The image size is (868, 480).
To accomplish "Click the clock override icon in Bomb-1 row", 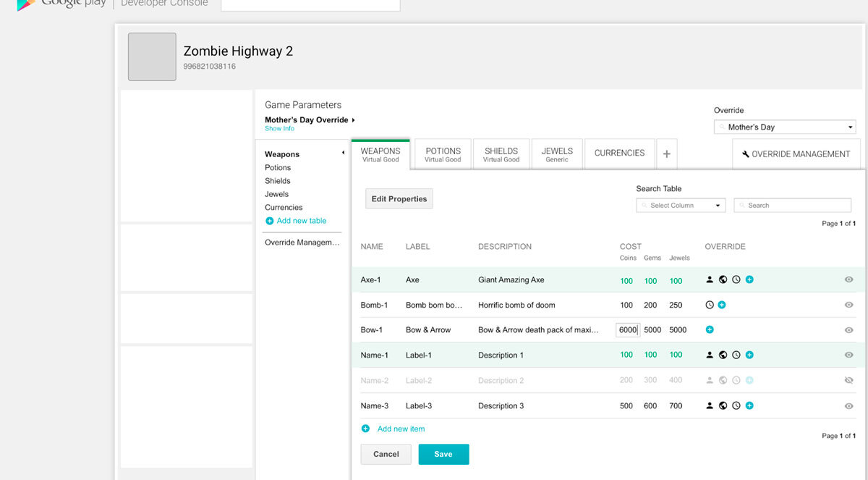I will 710,305.
